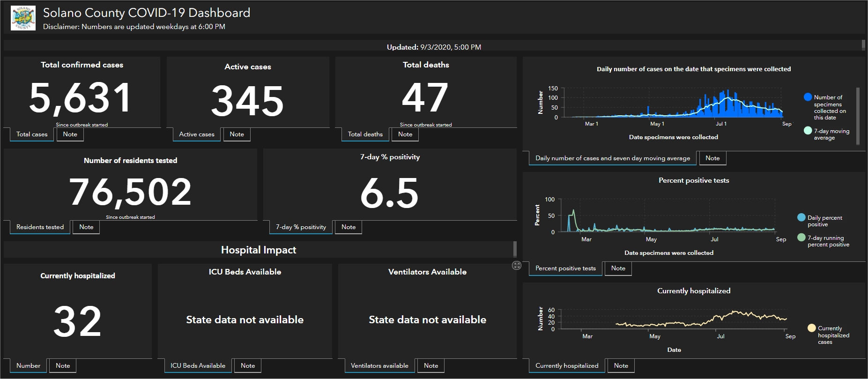The image size is (868, 379).
Task: Click the scrollbar on the Updated date banner
Action: pos(863,45)
